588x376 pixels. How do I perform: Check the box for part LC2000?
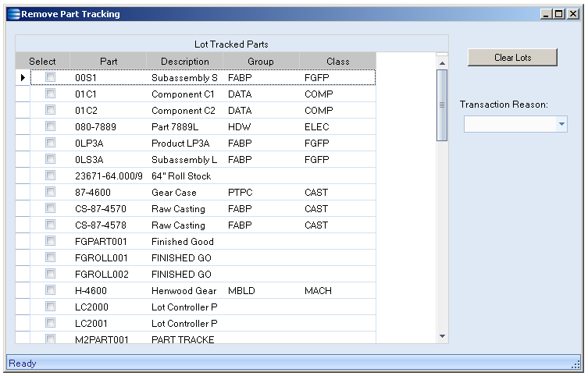pos(50,307)
